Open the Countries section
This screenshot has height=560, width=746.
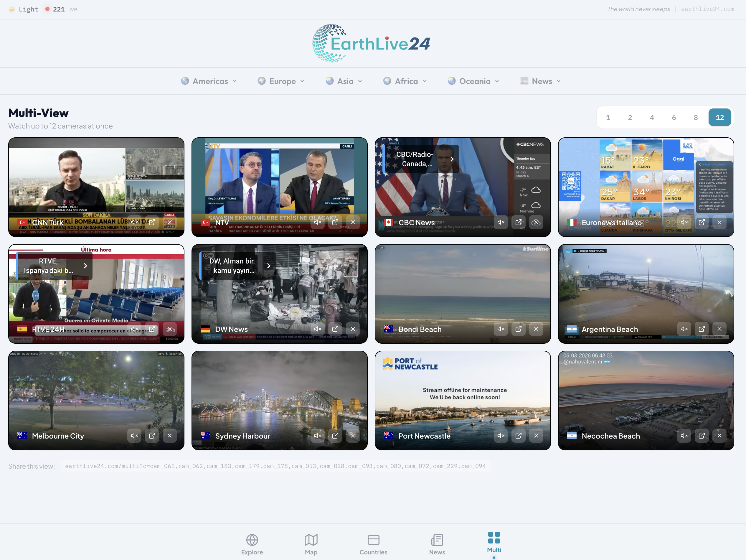click(373, 540)
